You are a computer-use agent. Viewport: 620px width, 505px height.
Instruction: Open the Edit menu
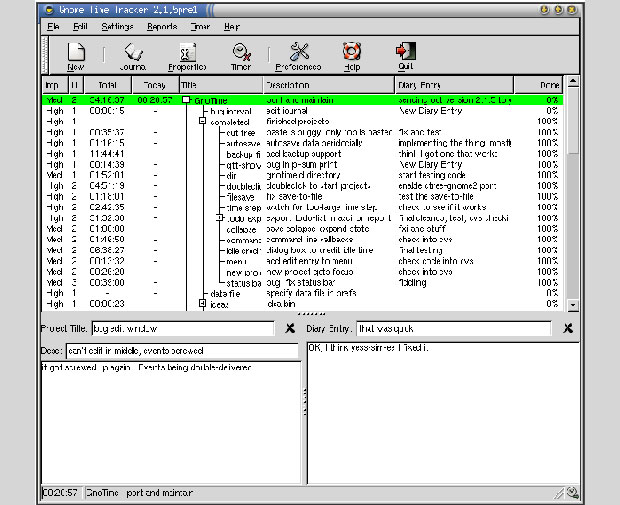pos(80,26)
